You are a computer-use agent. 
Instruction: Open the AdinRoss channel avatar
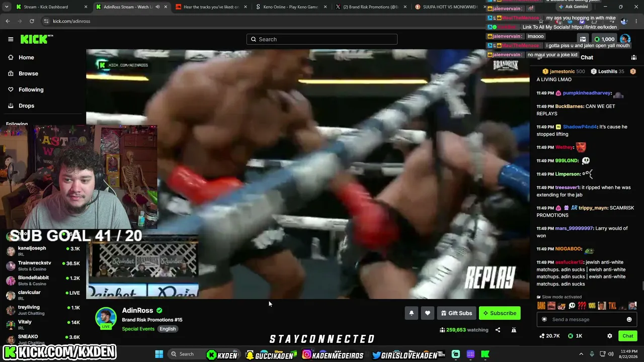pos(106,318)
